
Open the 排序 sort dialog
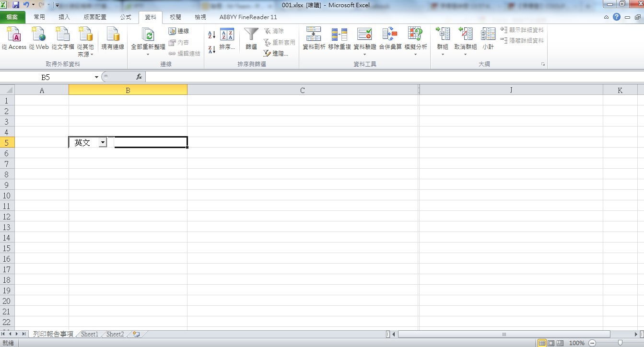coord(227,38)
